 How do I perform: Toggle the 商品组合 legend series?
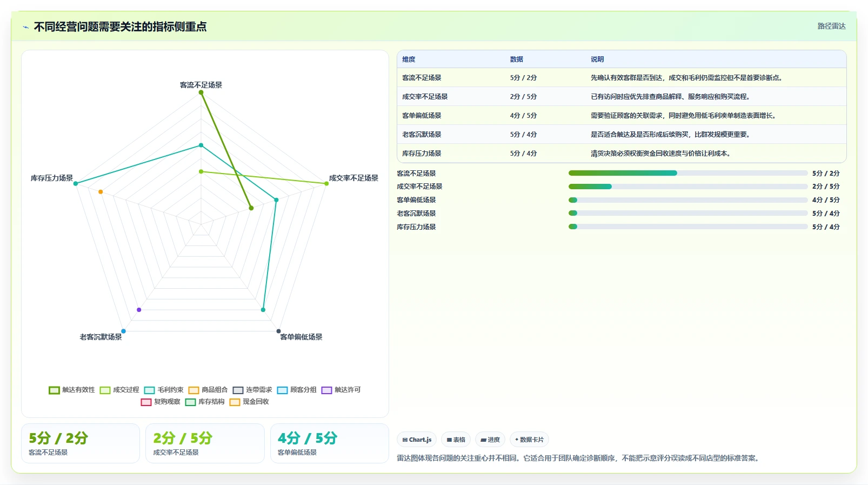click(208, 390)
